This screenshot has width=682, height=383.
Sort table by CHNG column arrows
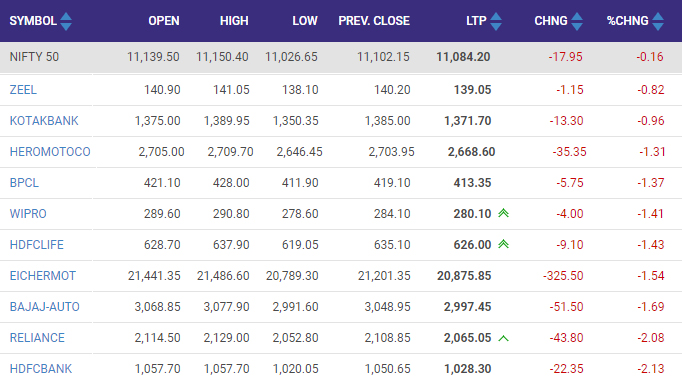[577, 21]
